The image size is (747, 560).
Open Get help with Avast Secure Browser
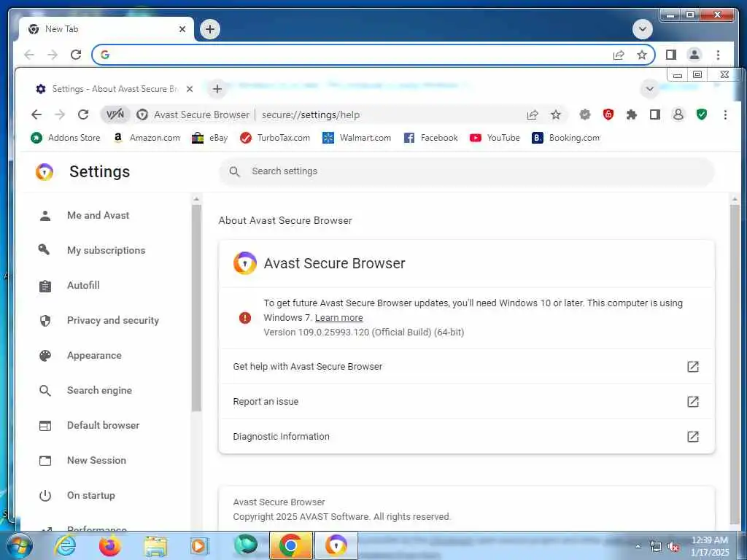[x=466, y=367]
